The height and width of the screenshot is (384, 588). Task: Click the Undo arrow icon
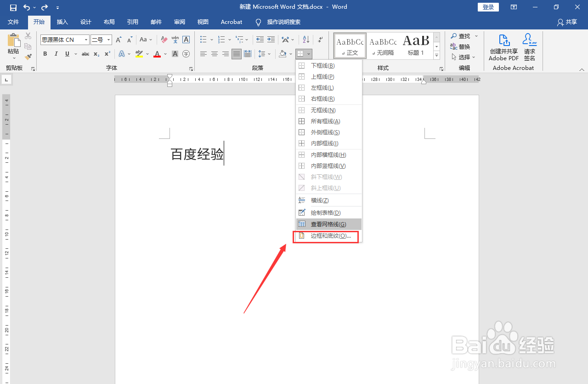pos(27,7)
